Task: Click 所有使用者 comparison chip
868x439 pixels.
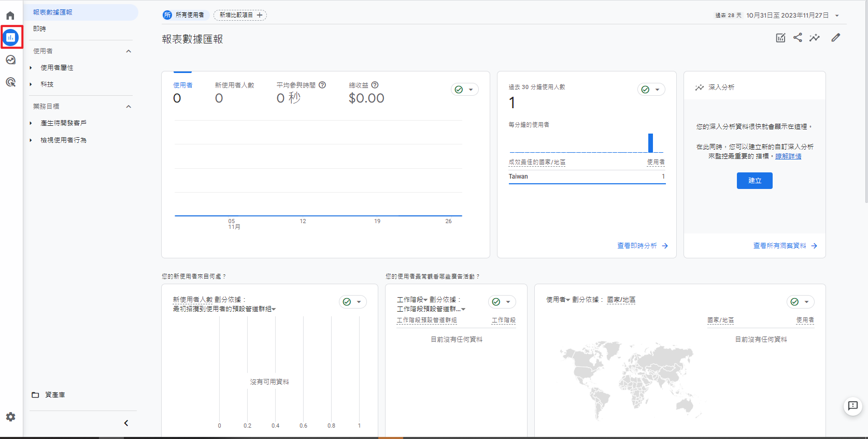Action: tap(186, 15)
